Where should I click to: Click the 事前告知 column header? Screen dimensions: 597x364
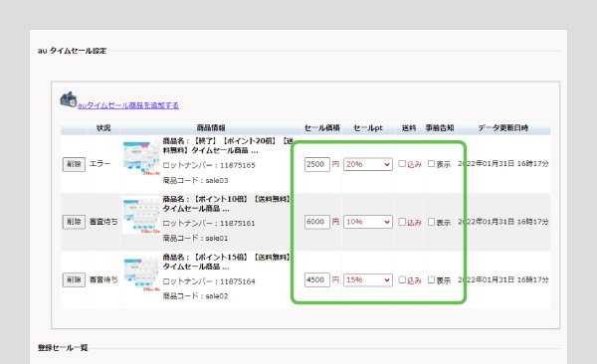[440, 128]
